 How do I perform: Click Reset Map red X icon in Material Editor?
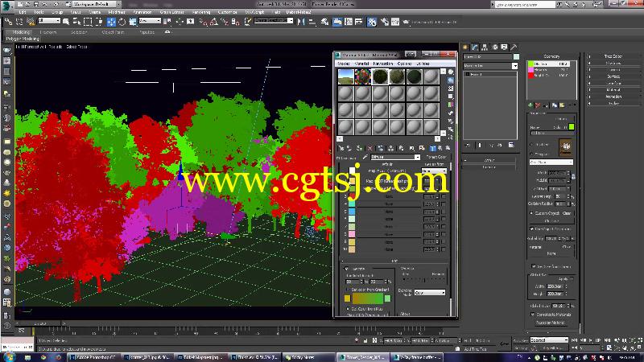(370, 148)
